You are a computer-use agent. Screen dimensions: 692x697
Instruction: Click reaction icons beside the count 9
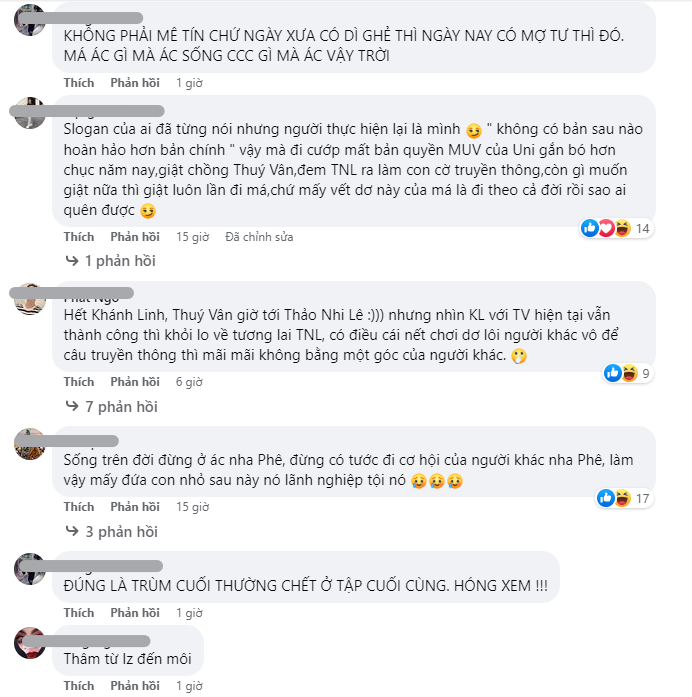621,374
